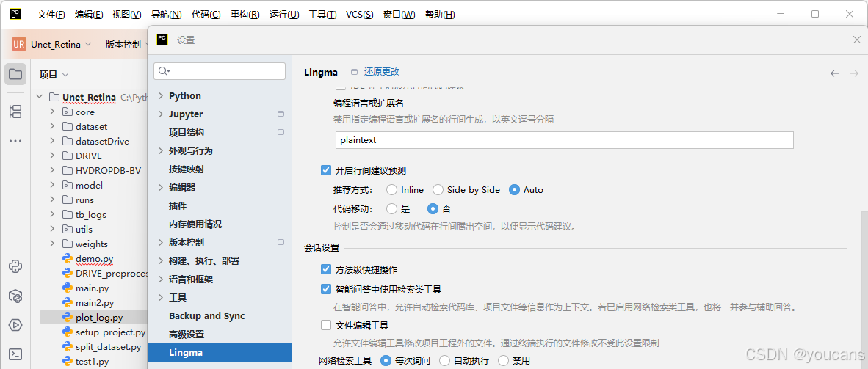The image size is (868, 369).
Task: Expand the Jupyter settings category
Action: pyautogui.click(x=161, y=114)
